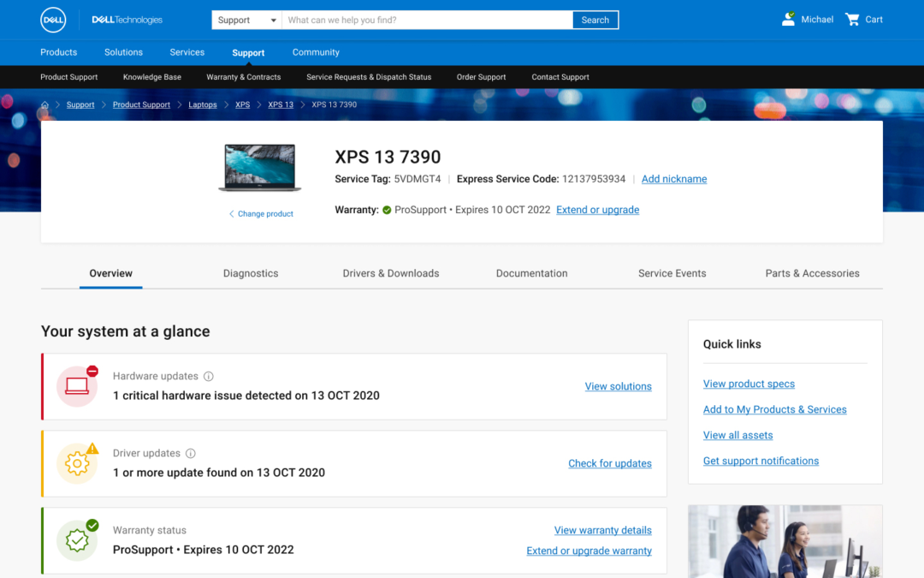Open the shopping cart icon

852,19
